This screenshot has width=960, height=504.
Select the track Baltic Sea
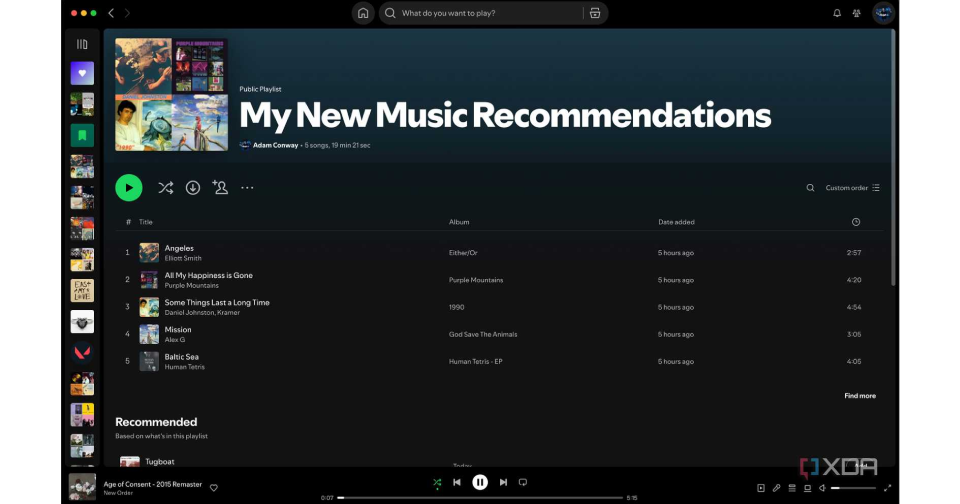point(181,356)
